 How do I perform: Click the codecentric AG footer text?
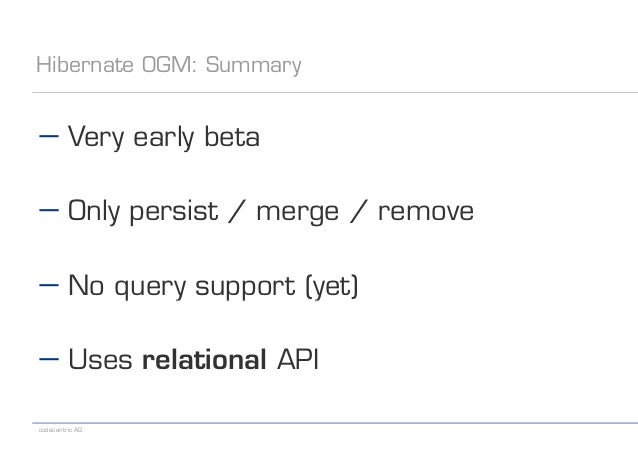point(61,430)
